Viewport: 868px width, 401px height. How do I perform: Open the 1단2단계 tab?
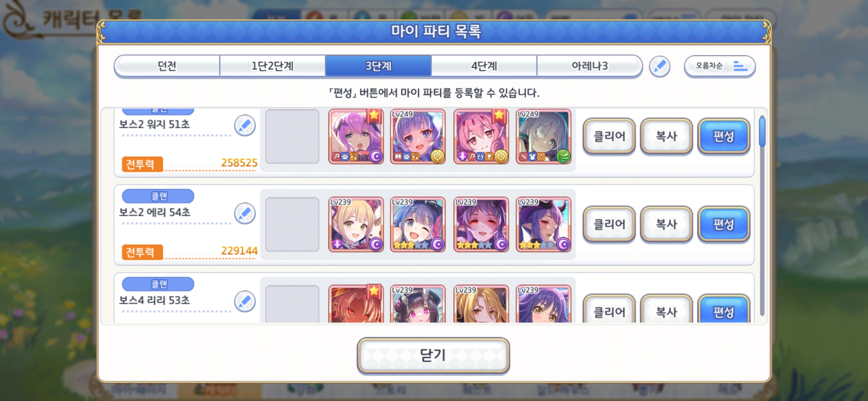pos(273,66)
